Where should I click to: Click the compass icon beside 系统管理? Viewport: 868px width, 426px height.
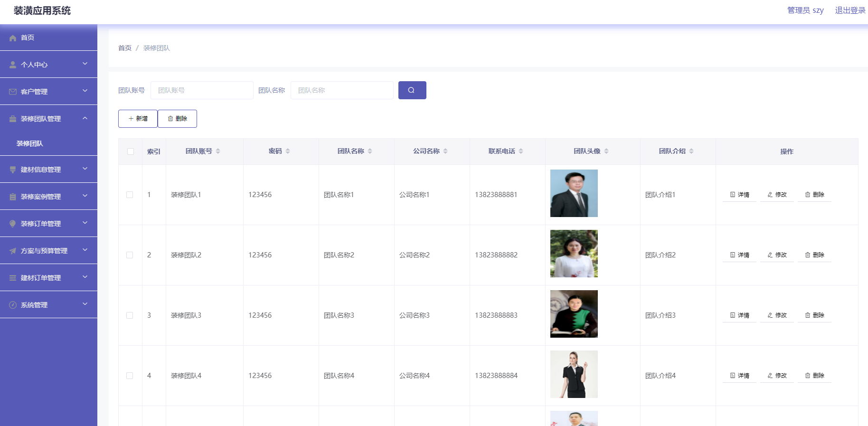coord(13,305)
